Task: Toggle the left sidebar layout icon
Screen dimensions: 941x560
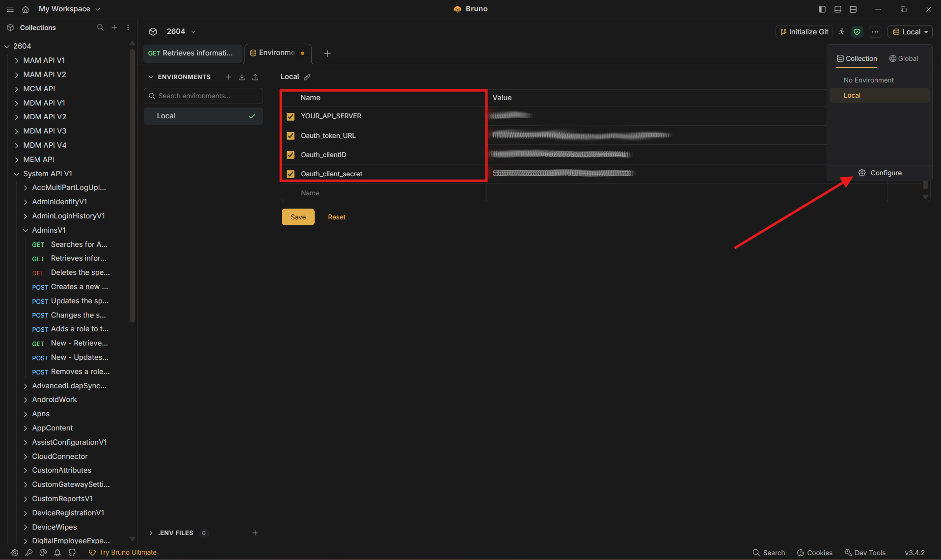Action: (822, 9)
